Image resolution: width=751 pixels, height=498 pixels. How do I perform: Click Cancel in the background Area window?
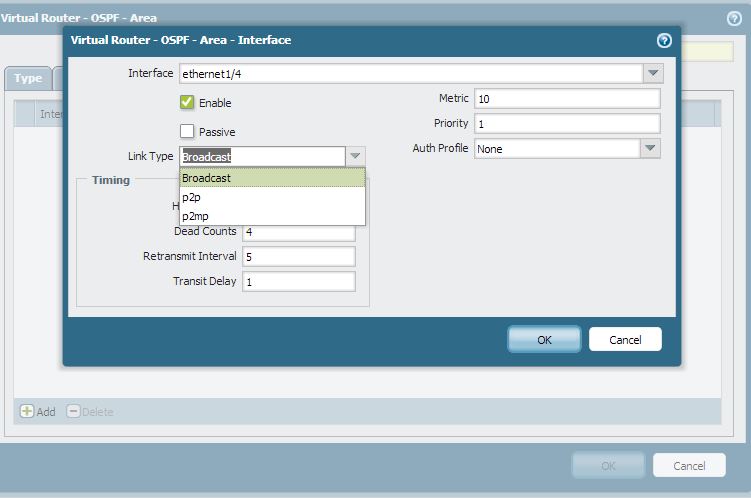(x=689, y=465)
